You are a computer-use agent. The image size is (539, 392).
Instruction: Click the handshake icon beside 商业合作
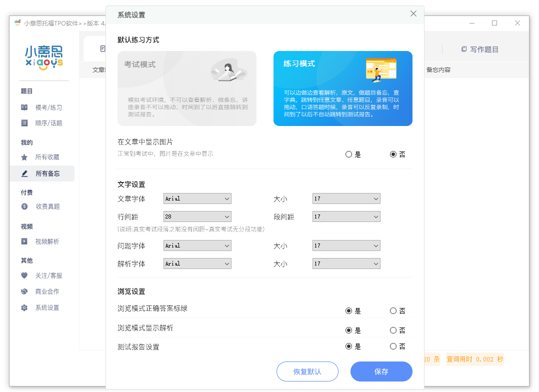[24, 291]
